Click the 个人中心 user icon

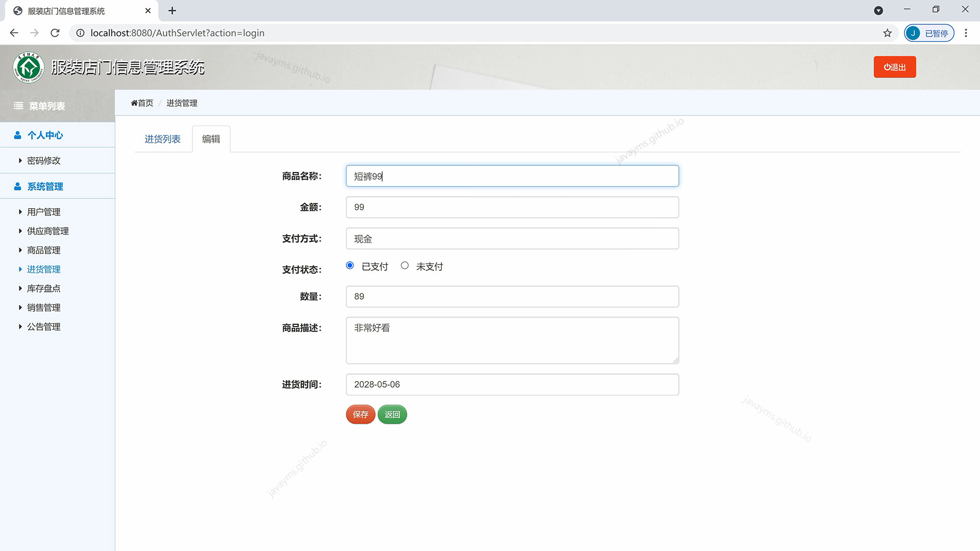pyautogui.click(x=17, y=135)
